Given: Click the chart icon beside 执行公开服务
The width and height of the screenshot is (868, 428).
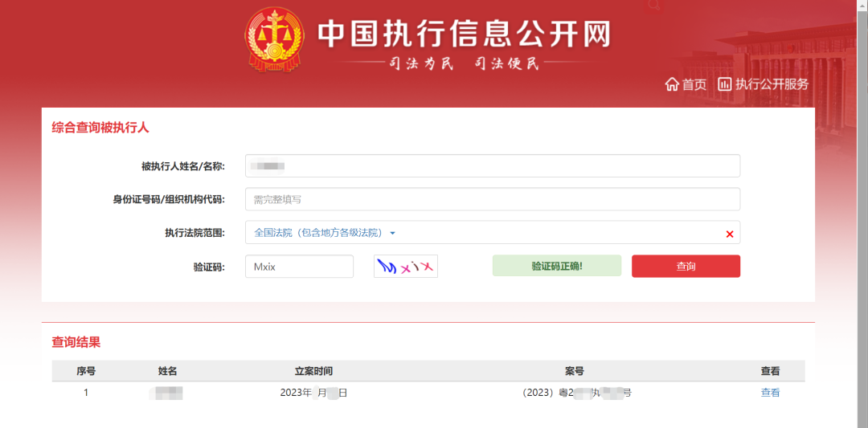Looking at the screenshot, I should click(x=725, y=84).
